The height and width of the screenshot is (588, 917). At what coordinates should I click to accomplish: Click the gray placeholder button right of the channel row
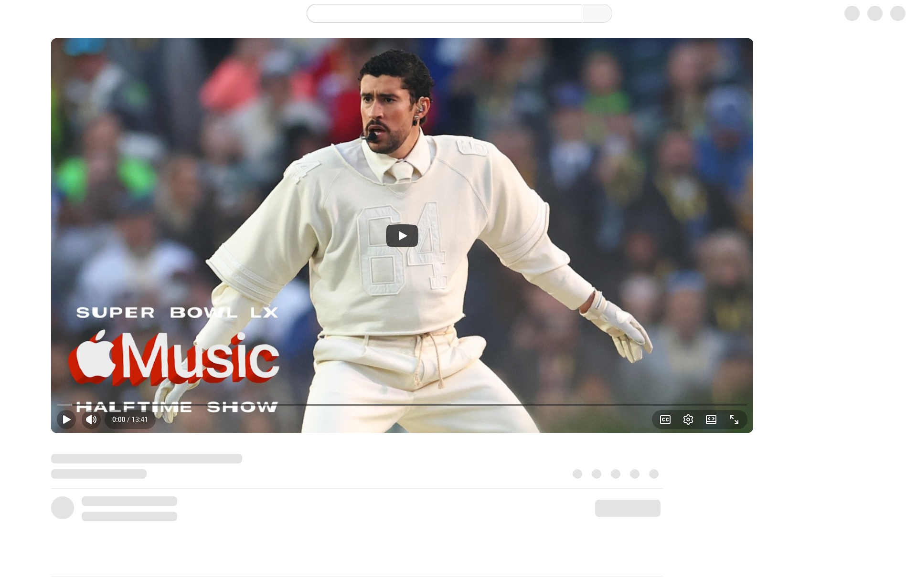(628, 508)
